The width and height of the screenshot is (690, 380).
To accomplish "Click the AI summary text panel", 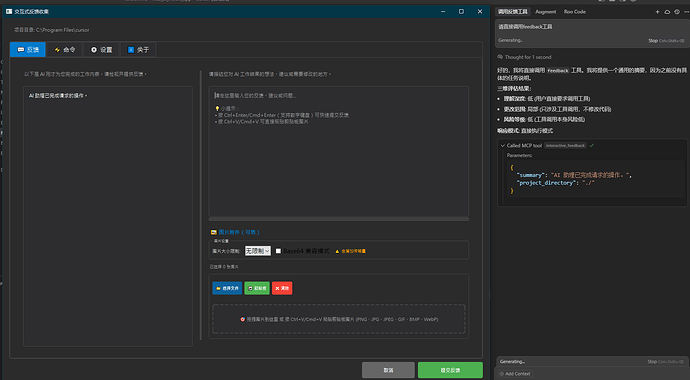I will point(108,216).
